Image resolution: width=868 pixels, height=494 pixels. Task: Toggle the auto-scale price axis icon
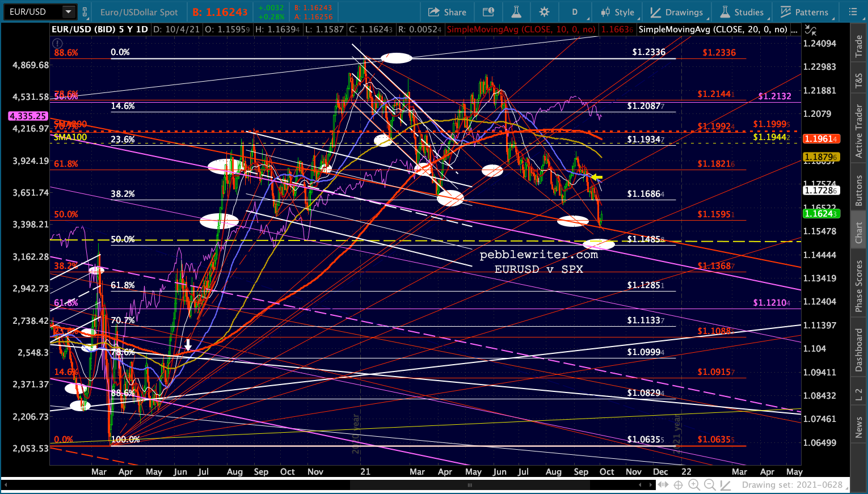click(x=811, y=29)
